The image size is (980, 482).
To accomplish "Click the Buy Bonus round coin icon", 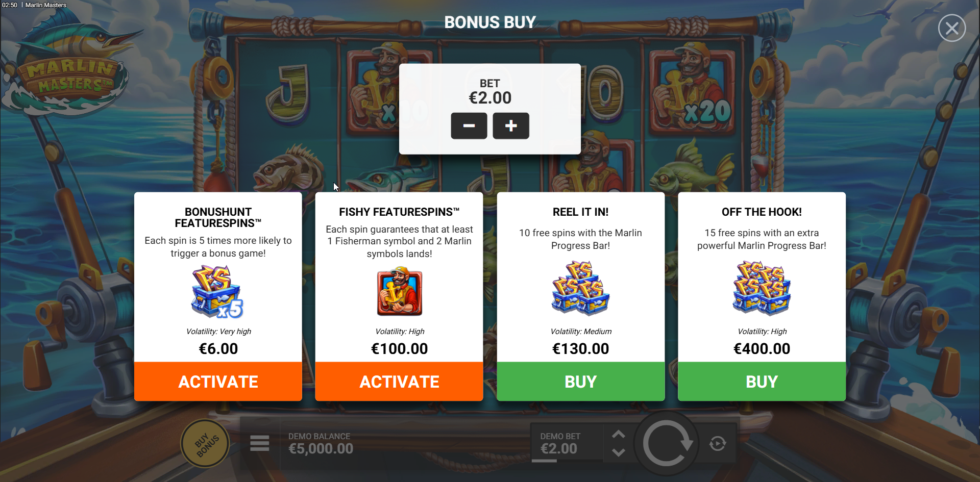I will tap(206, 444).
